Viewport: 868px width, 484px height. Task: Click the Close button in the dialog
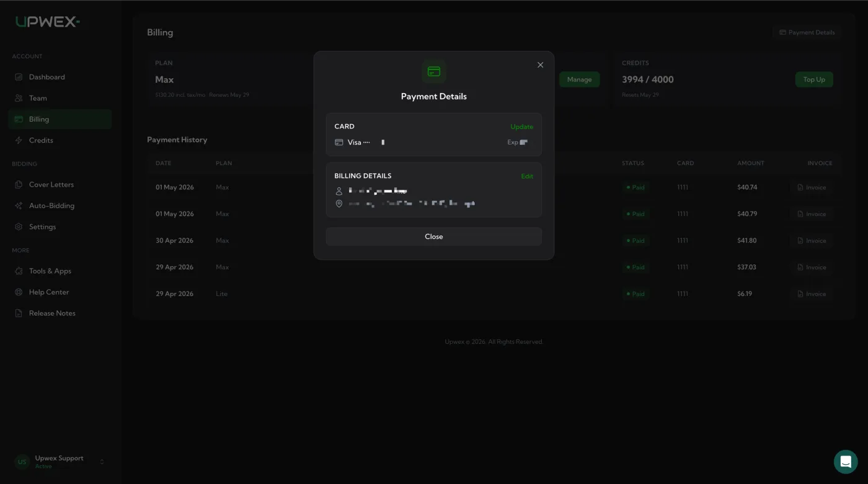tap(434, 236)
